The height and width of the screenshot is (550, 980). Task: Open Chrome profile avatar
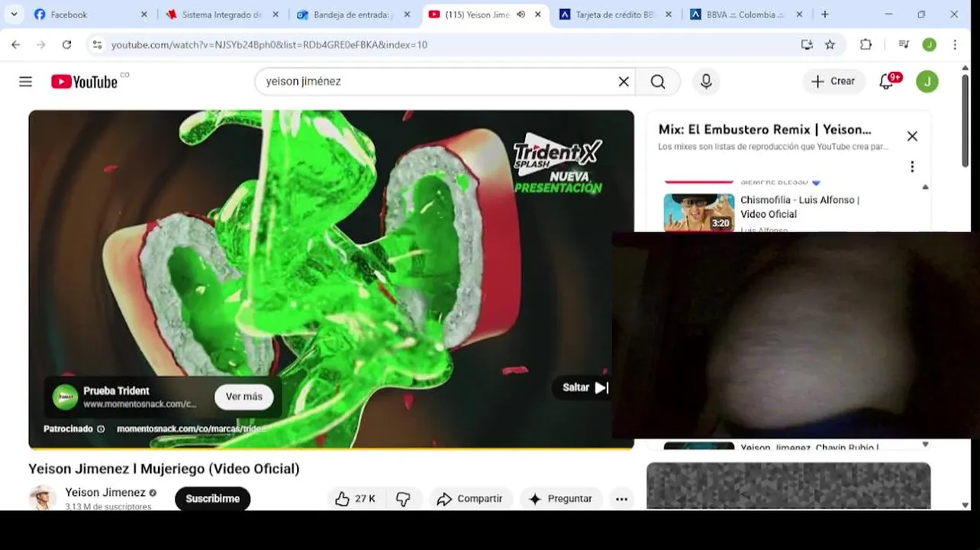click(929, 45)
